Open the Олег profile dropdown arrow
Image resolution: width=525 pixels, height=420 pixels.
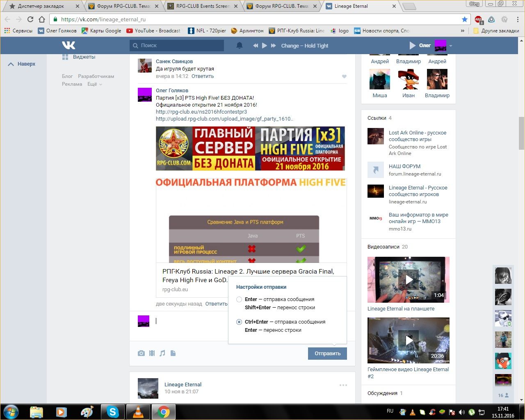point(451,46)
